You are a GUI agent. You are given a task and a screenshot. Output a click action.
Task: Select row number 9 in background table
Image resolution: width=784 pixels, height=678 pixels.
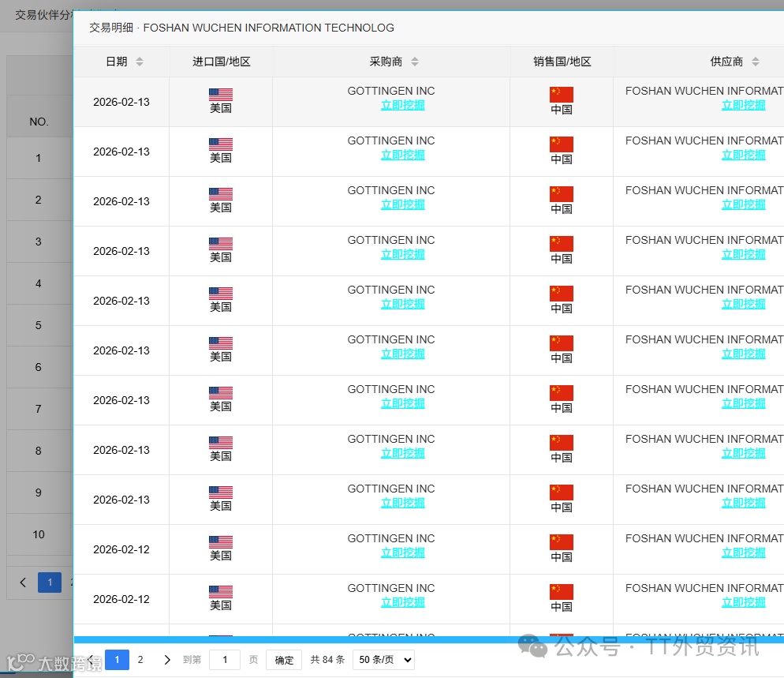tap(39, 493)
